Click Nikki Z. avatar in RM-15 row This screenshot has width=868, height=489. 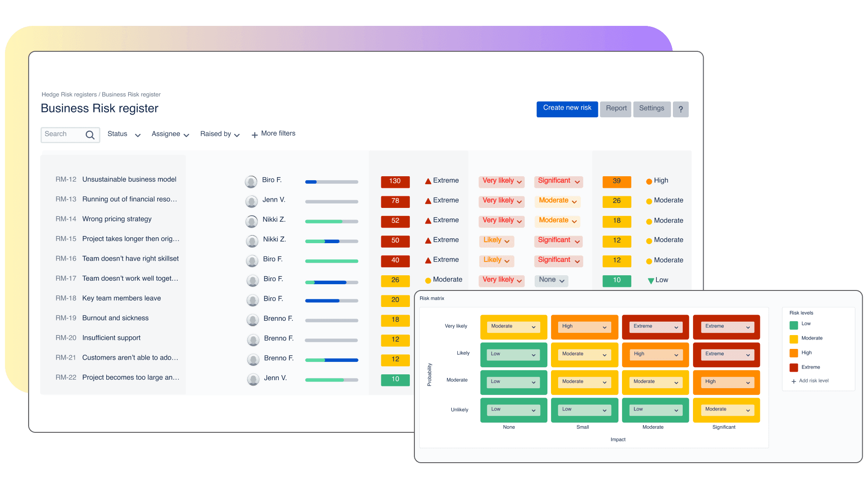click(252, 241)
